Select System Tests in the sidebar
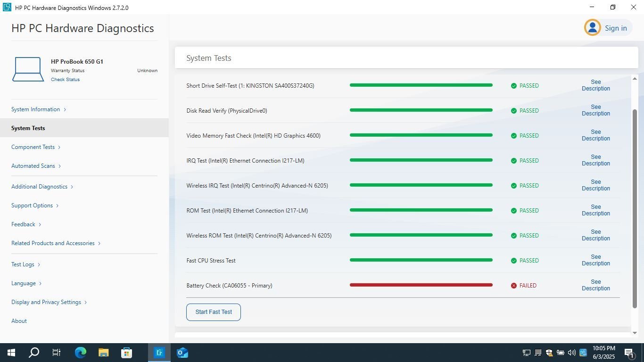The image size is (644, 362). pos(84,128)
